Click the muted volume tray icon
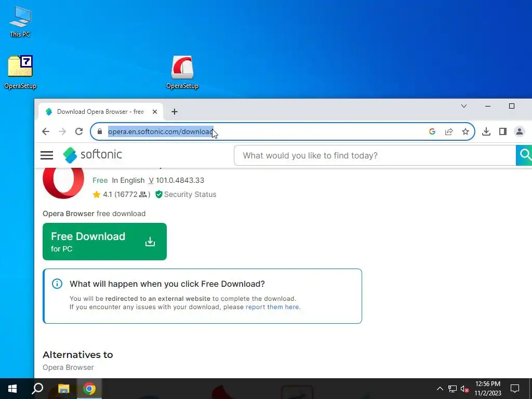Image resolution: width=532 pixels, height=399 pixels. [465, 389]
